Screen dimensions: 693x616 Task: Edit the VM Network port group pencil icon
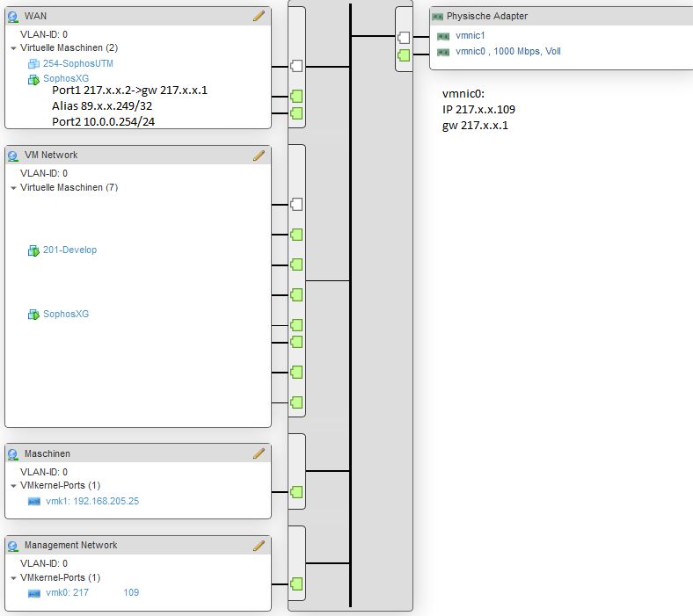click(259, 155)
